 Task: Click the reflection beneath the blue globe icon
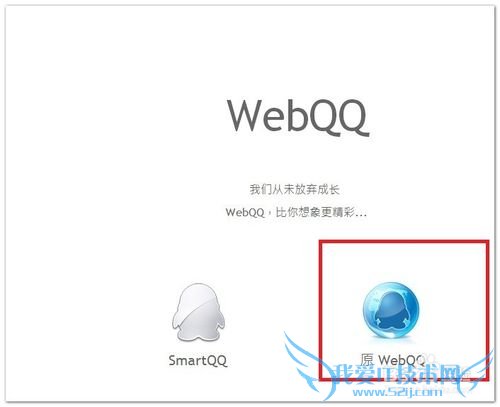(x=392, y=342)
